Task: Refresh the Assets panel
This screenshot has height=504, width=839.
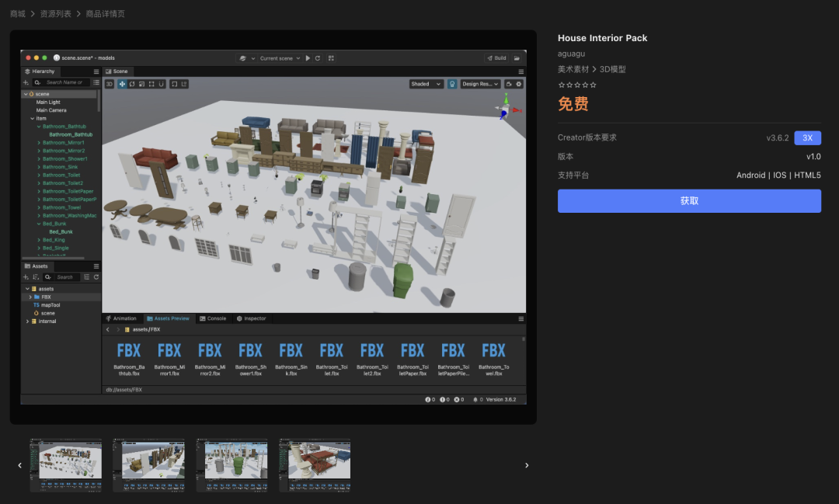Action: [x=96, y=277]
